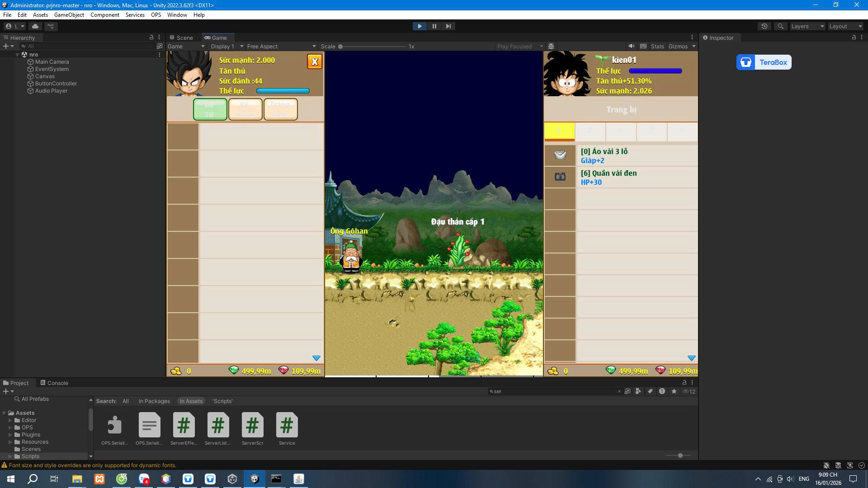
Task: Click the Search by Label tag icon
Action: (x=650, y=391)
